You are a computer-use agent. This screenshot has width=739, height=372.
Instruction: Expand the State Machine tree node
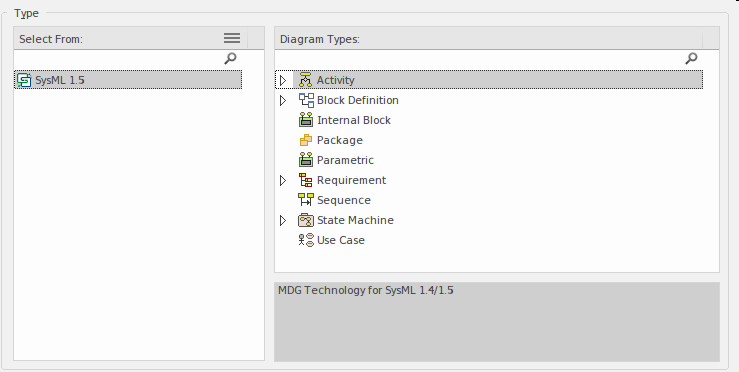[283, 220]
